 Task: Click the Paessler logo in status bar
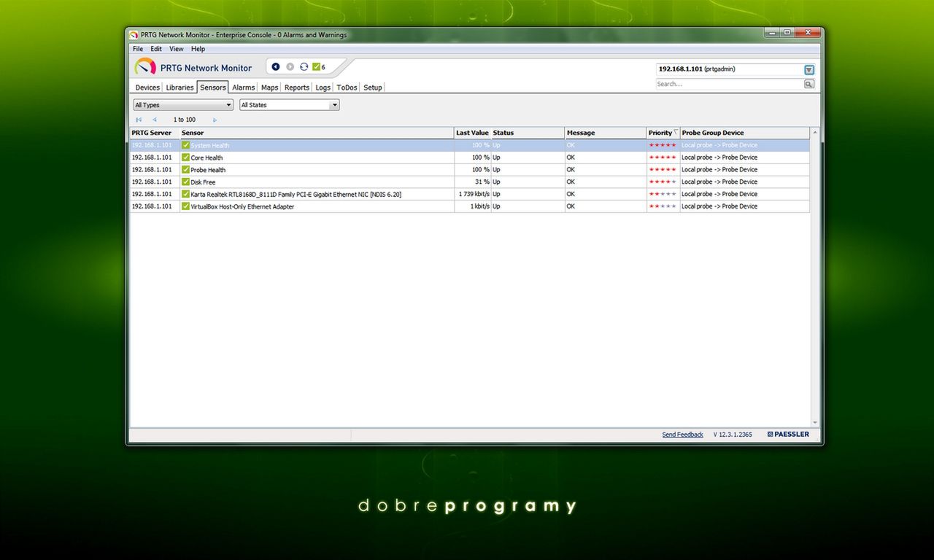[788, 435]
